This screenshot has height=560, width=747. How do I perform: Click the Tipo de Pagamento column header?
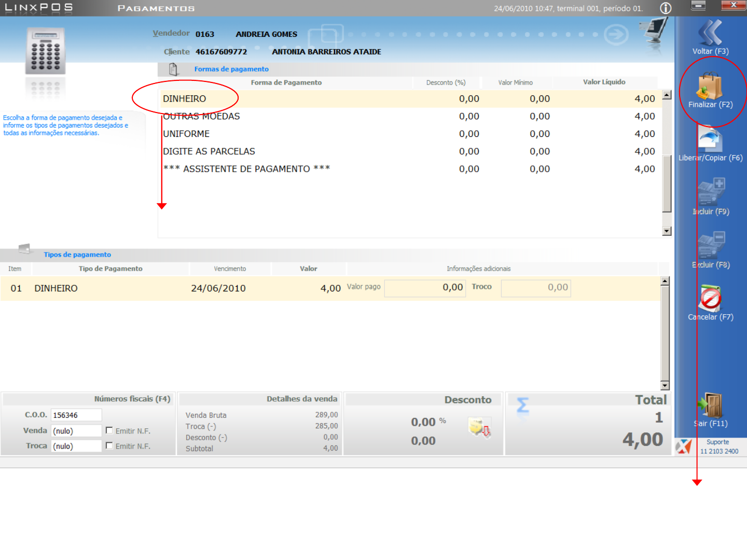[x=110, y=269]
